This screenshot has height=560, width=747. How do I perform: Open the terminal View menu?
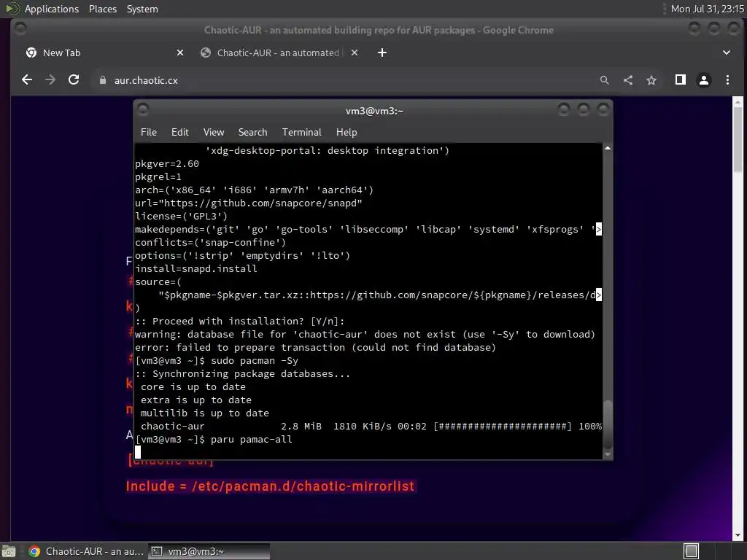(x=214, y=133)
